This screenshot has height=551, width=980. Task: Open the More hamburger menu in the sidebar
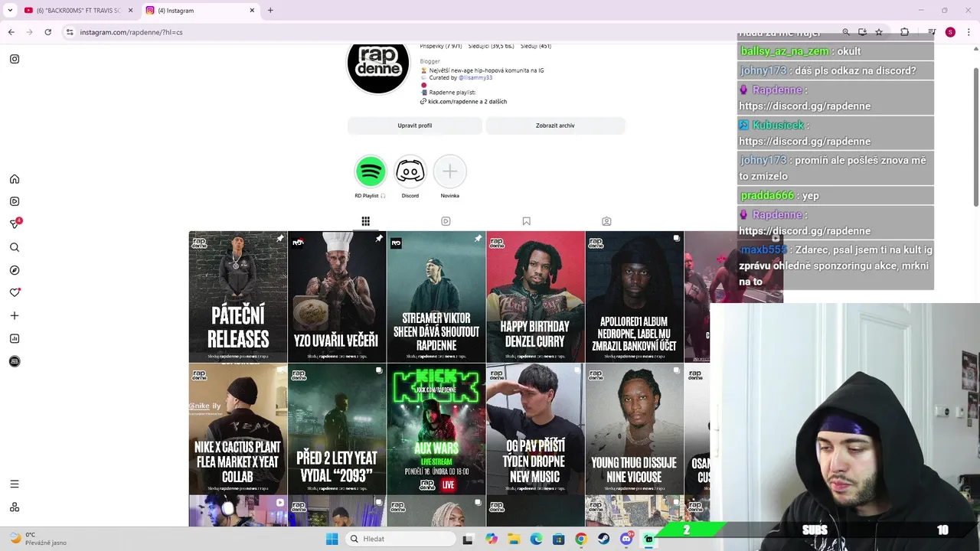15,484
